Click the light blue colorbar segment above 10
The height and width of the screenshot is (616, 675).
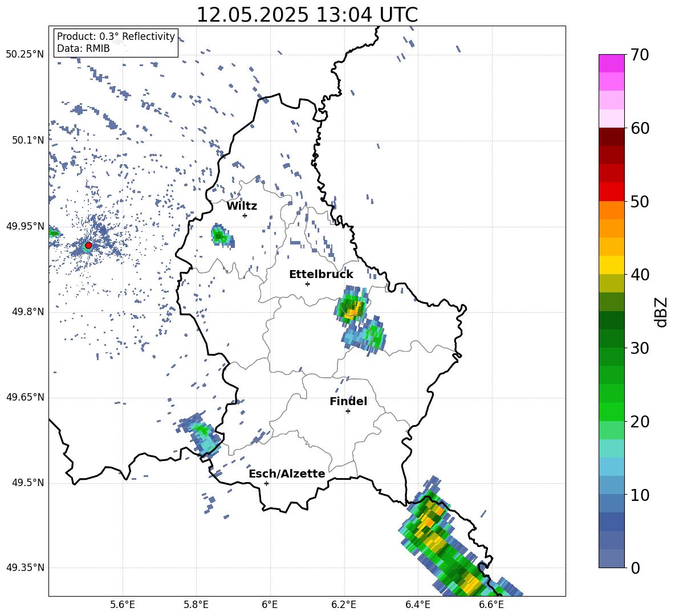coord(611,486)
